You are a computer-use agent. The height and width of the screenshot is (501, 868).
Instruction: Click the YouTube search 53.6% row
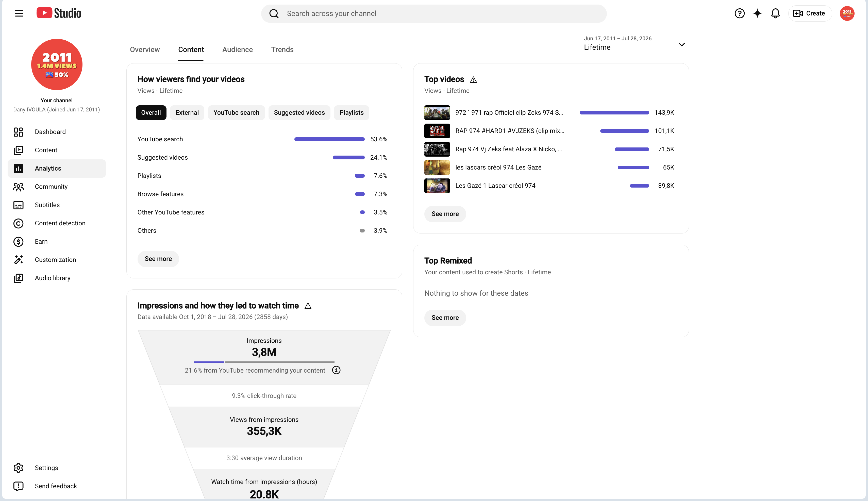coord(262,139)
